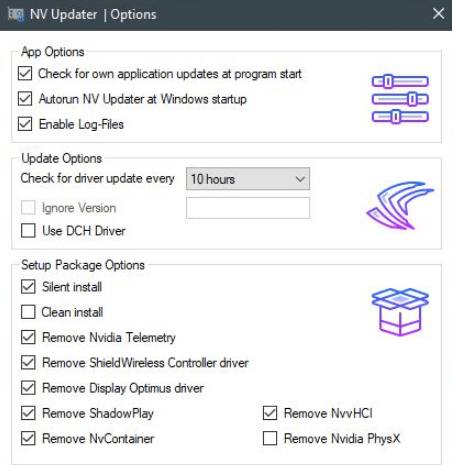Viewport: 452px width, 465px height.
Task: Click the open box icon in Setup Package Options
Action: [x=400, y=312]
